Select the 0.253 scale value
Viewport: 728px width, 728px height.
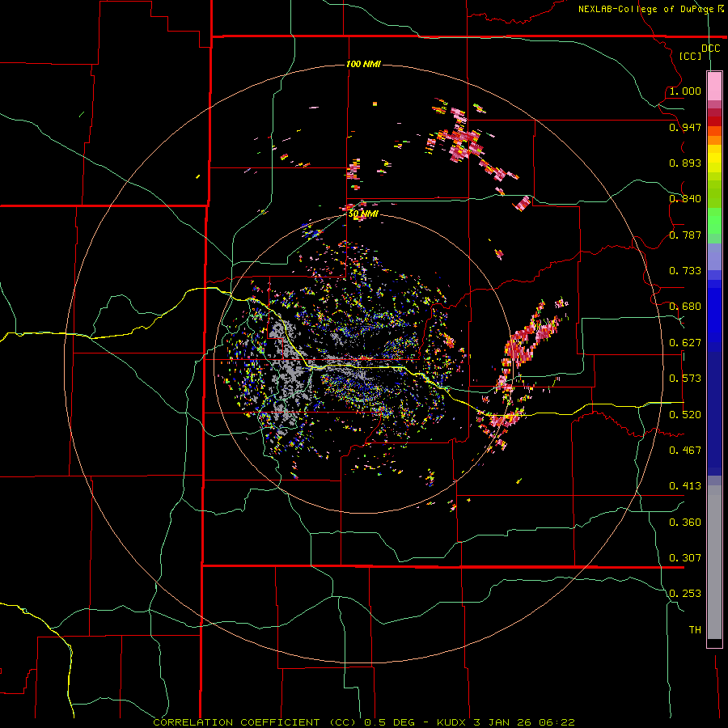pos(685,594)
